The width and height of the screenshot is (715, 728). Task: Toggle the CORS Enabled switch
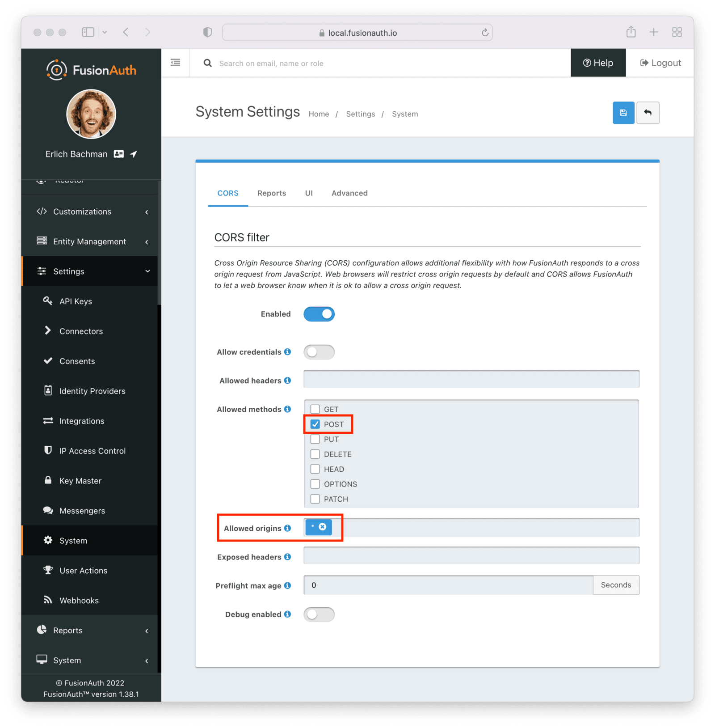[319, 314]
